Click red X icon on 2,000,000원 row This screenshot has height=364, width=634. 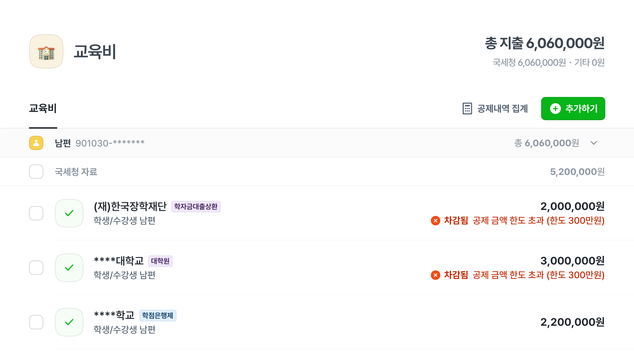click(435, 221)
